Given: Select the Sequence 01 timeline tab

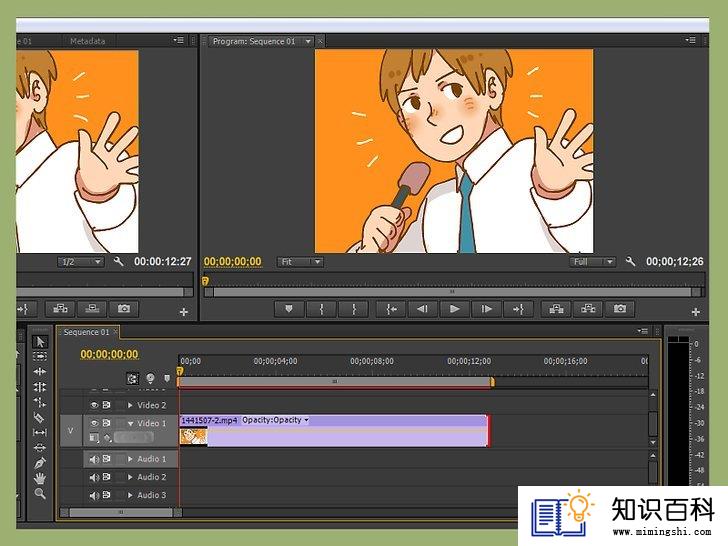Looking at the screenshot, I should coord(86,332).
